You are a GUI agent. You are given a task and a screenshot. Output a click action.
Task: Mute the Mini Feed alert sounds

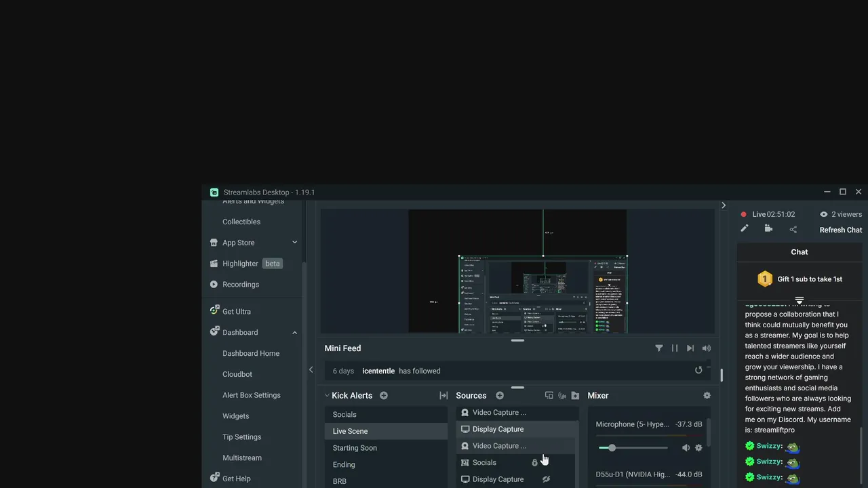(x=707, y=348)
